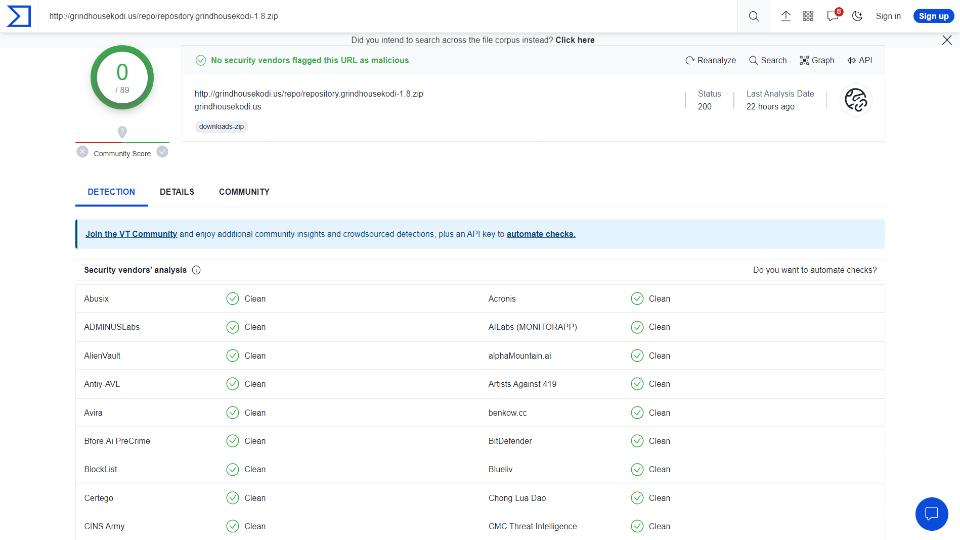Click the 'benkow.cc' vendor name
The image size is (960, 540).
pyautogui.click(x=508, y=413)
